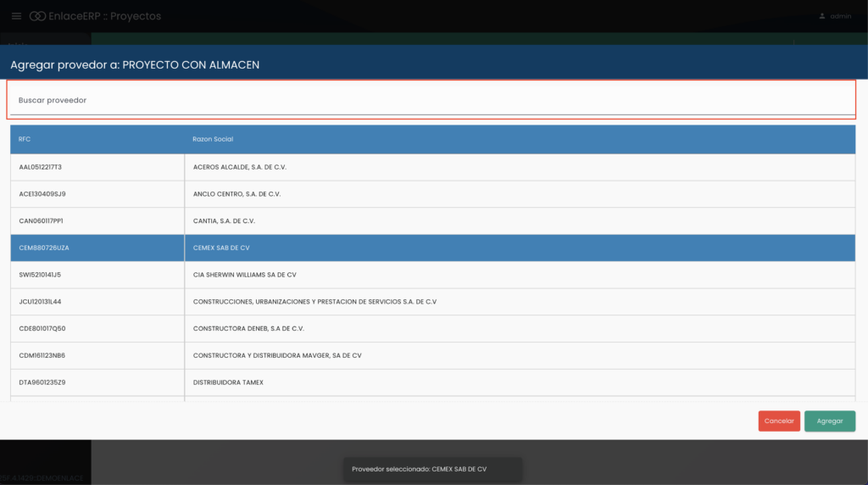Select DISTRIBUIDORA TAMEX supplier row
868x485 pixels.
click(x=228, y=382)
